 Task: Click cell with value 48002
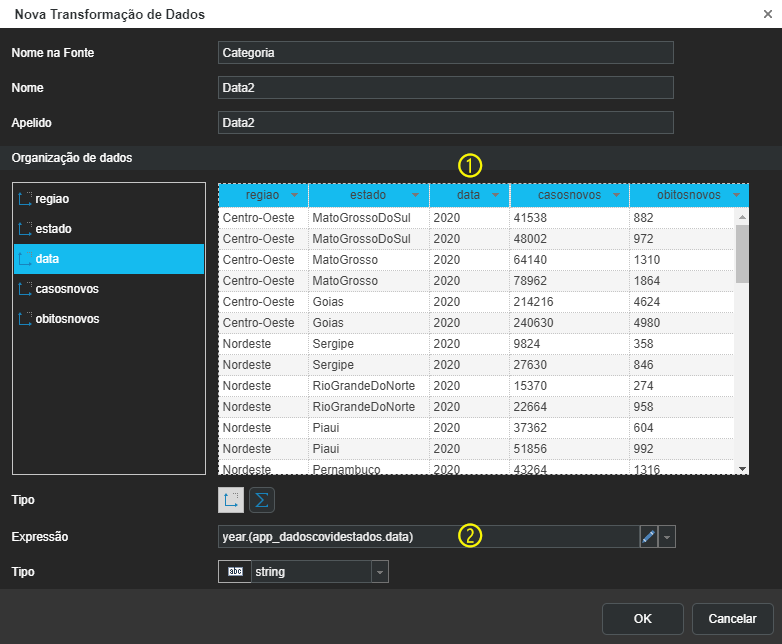tap(570, 239)
